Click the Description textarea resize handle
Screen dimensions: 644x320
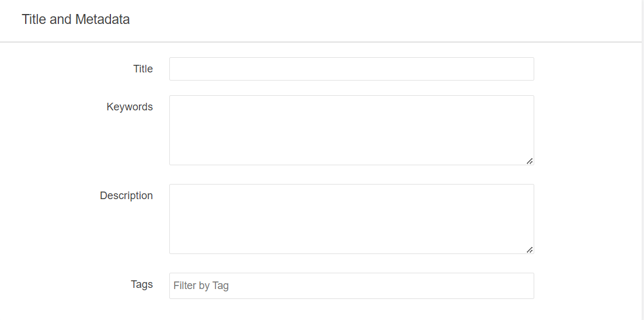click(x=529, y=249)
